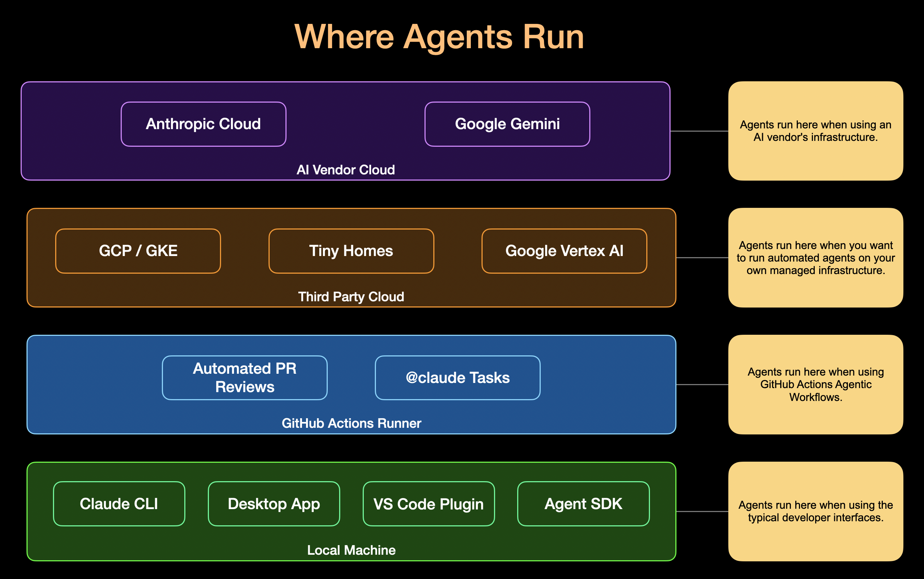Click the 'GitHub Actions Runner' label

[351, 423]
